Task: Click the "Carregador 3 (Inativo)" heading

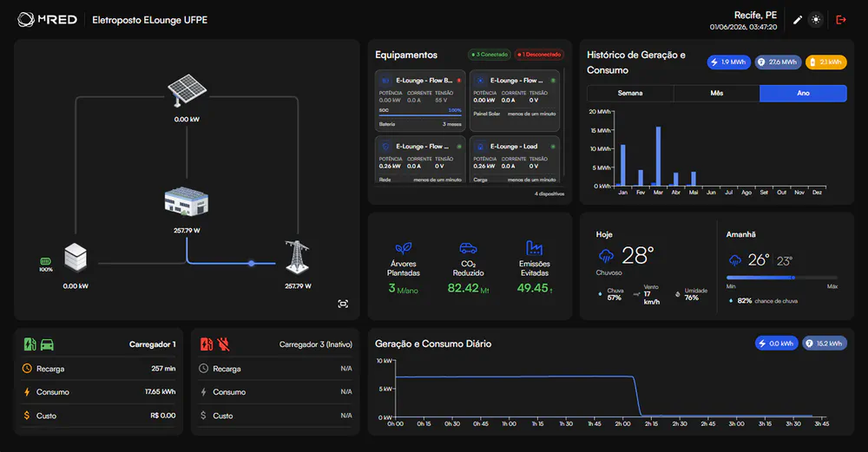Action: pyautogui.click(x=316, y=344)
